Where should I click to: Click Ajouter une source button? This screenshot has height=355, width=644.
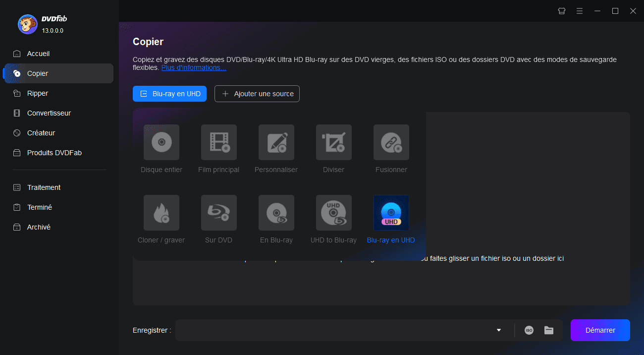257,94
